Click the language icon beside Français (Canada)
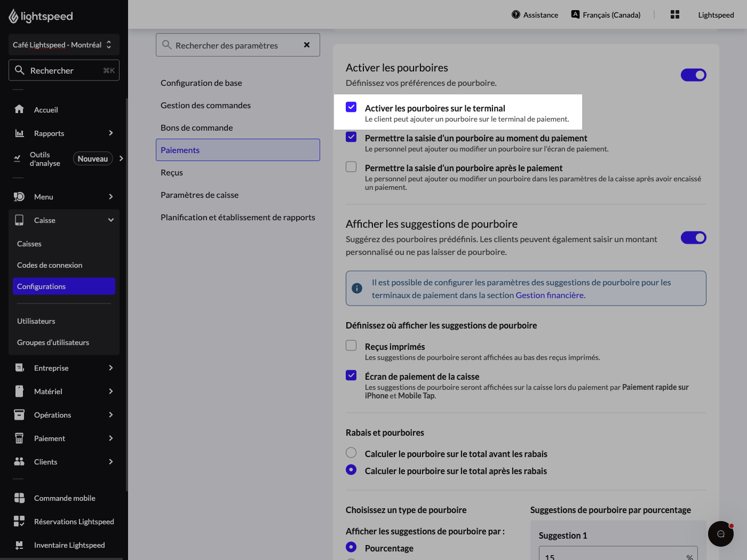 tap(575, 14)
